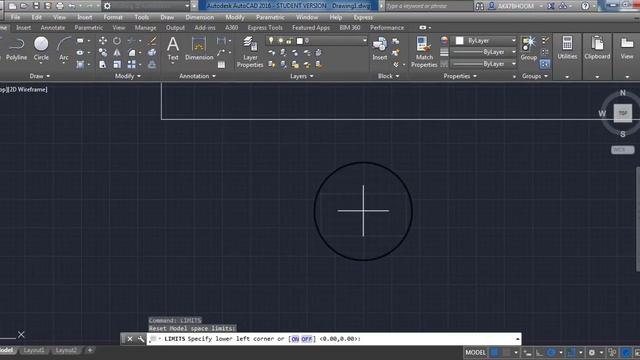Click the WCS label under ViewCube
The image size is (640, 360).
[x=622, y=150]
